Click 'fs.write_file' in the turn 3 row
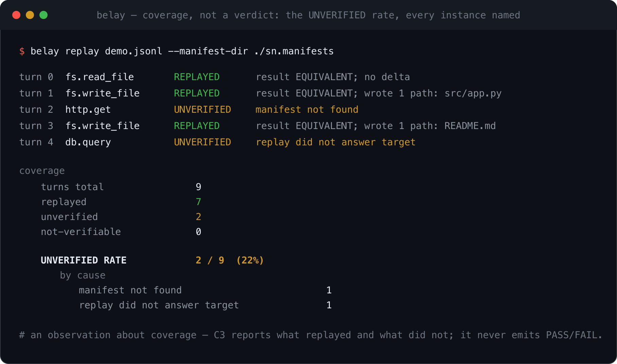The height and width of the screenshot is (364, 617). pos(102,126)
